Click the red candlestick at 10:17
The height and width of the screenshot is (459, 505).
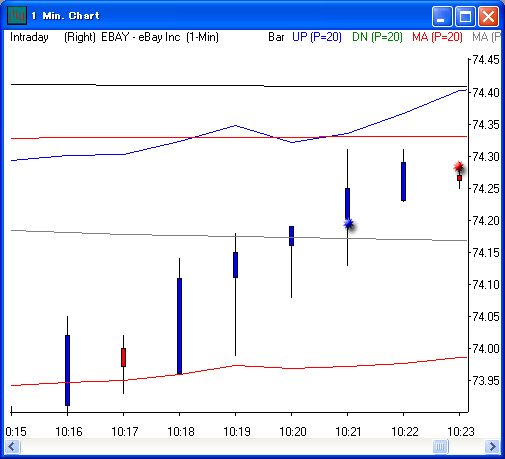tap(123, 357)
